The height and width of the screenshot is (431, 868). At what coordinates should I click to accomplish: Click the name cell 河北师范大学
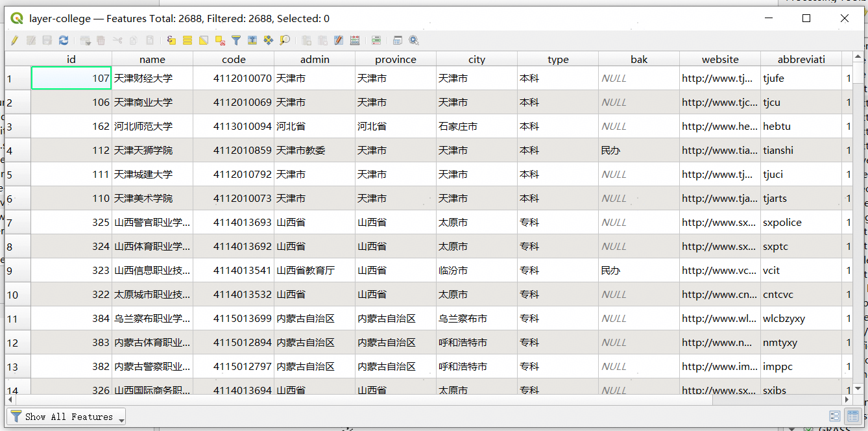pos(152,127)
